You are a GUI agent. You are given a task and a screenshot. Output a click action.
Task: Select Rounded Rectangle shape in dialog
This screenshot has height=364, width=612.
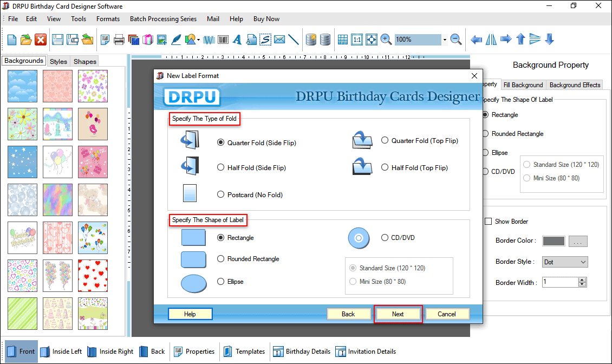click(x=220, y=258)
